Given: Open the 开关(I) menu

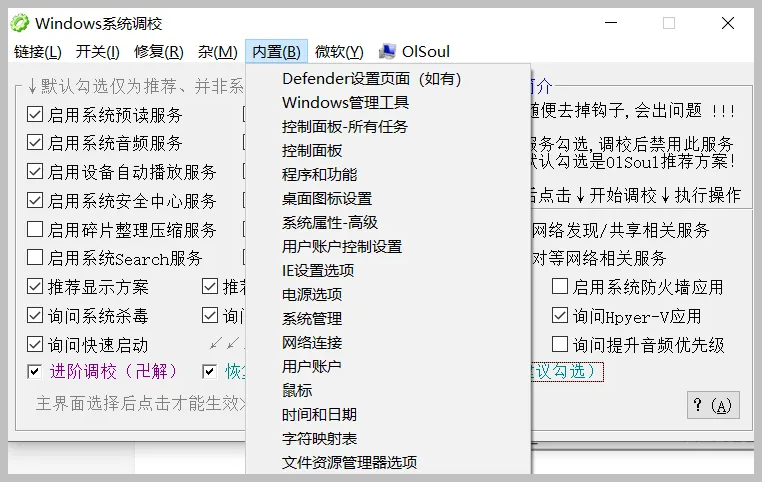Looking at the screenshot, I should click(x=98, y=52).
